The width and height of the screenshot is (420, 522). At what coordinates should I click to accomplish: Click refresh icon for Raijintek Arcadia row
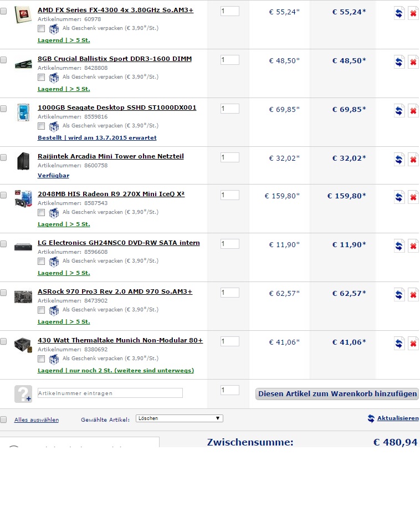(399, 160)
